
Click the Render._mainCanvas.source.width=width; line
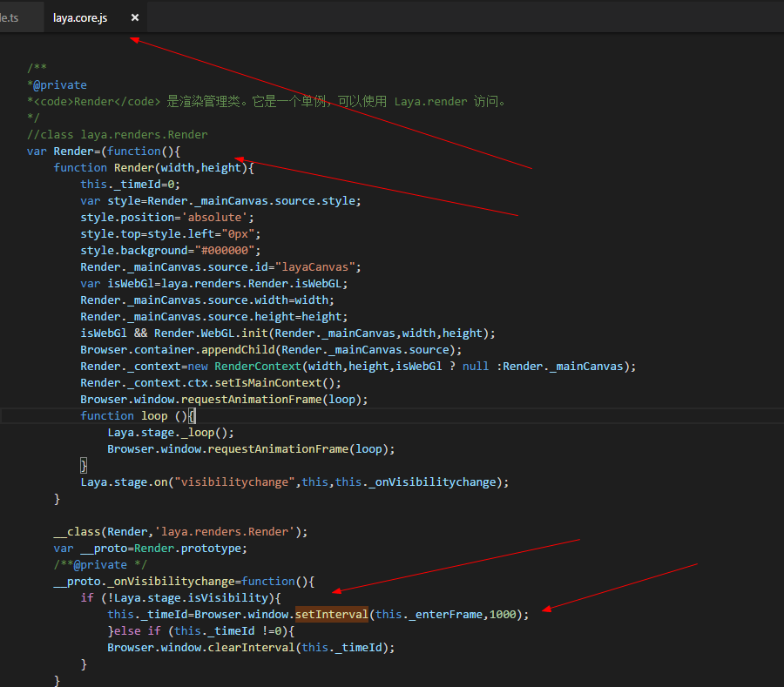click(x=207, y=300)
